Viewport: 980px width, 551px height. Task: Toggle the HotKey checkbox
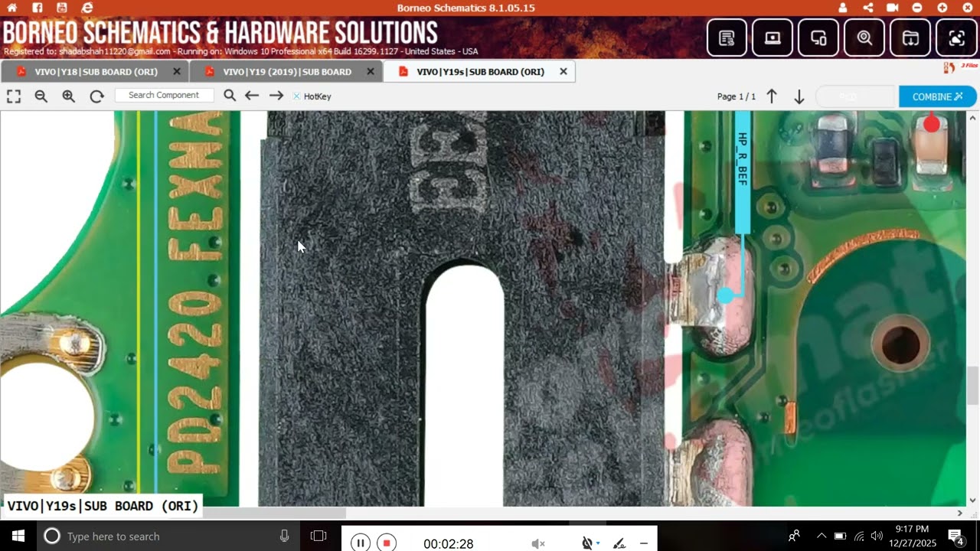297,96
